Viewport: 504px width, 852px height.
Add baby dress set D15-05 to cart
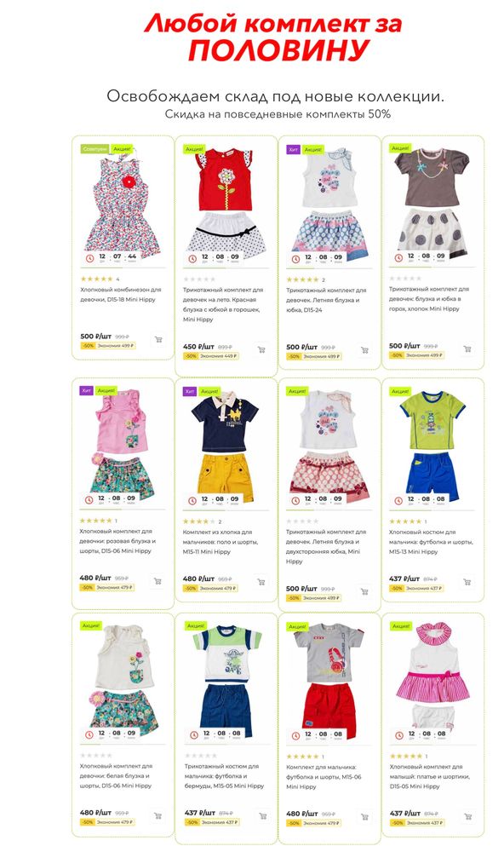[x=467, y=816]
